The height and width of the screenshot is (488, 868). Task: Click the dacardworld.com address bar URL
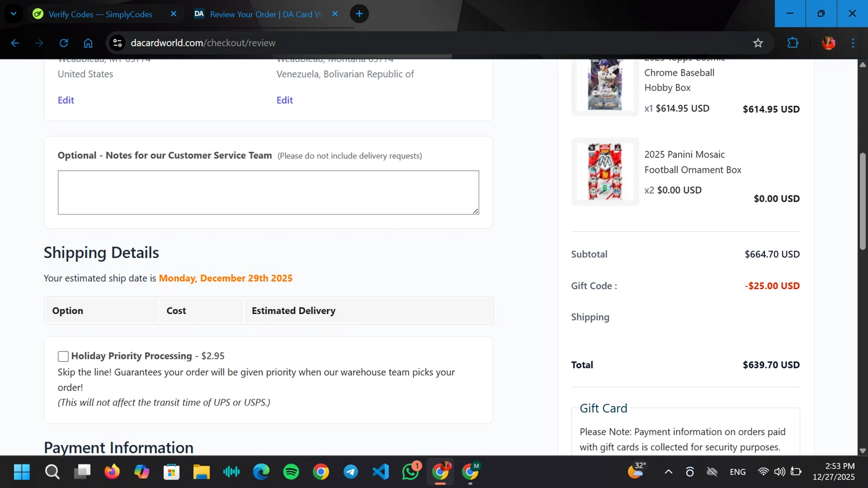(203, 43)
